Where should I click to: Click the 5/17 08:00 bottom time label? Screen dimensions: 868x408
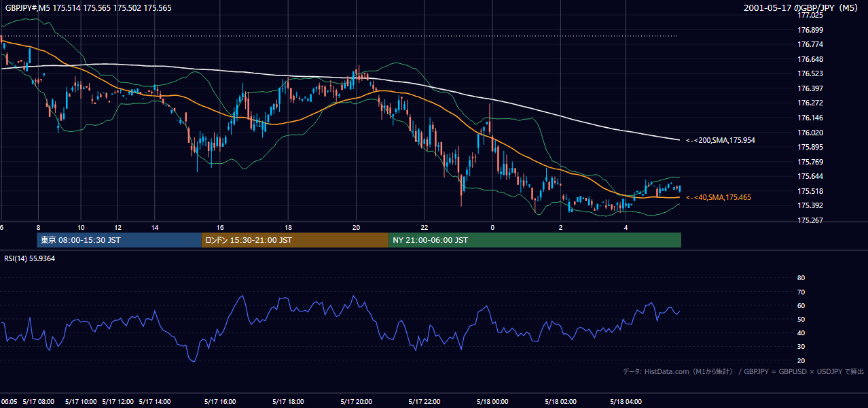coord(39,402)
